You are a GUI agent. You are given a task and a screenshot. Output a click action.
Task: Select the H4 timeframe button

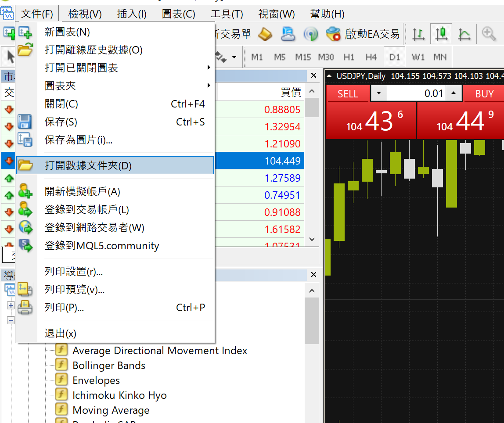[x=371, y=57]
